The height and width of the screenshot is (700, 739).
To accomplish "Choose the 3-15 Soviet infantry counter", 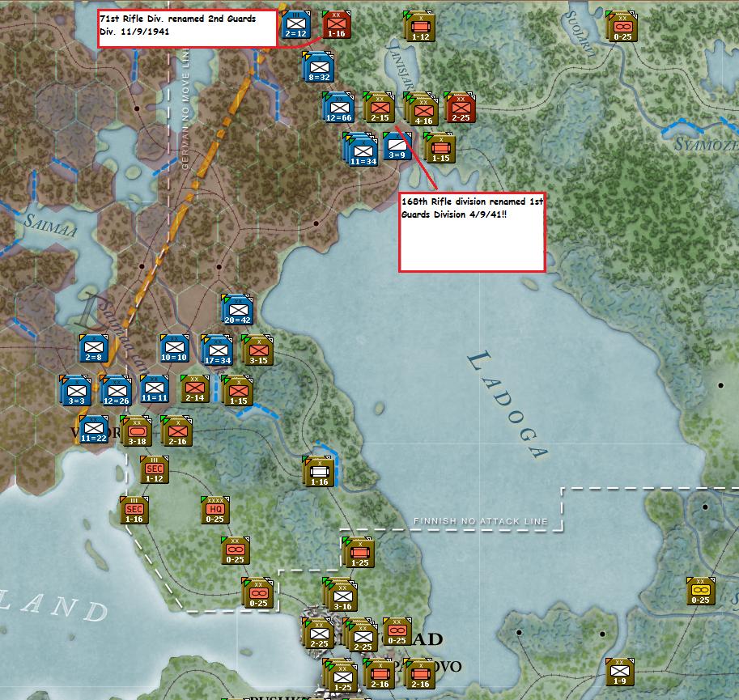I will click(257, 350).
